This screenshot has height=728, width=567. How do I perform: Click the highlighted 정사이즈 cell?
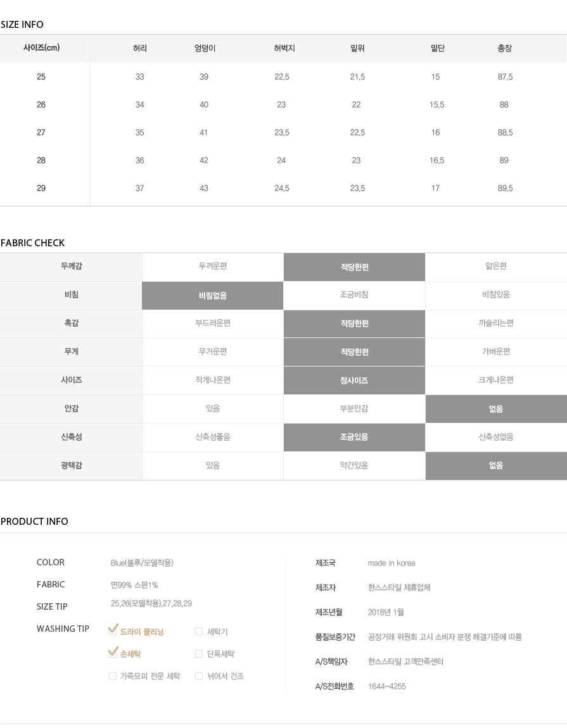coord(354,380)
